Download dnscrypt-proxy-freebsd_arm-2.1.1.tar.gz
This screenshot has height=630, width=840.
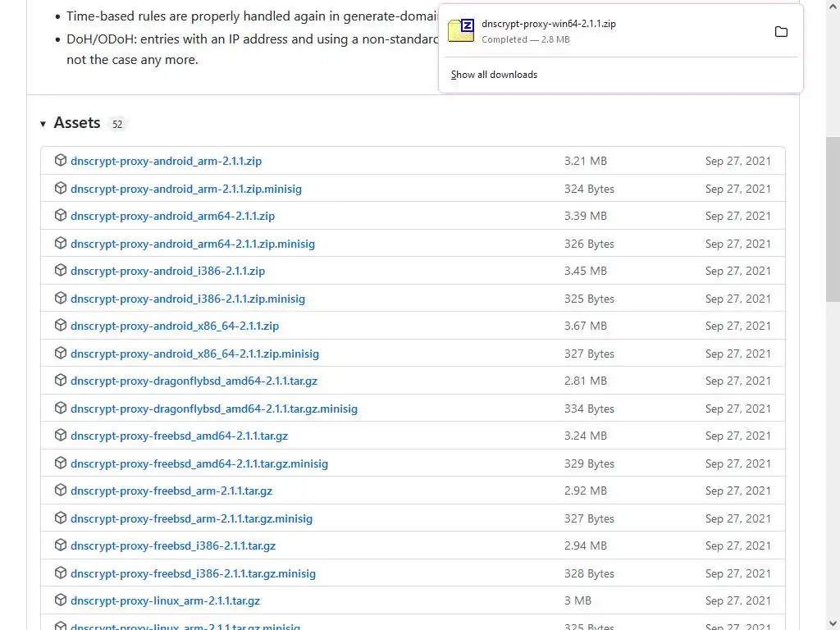click(171, 491)
